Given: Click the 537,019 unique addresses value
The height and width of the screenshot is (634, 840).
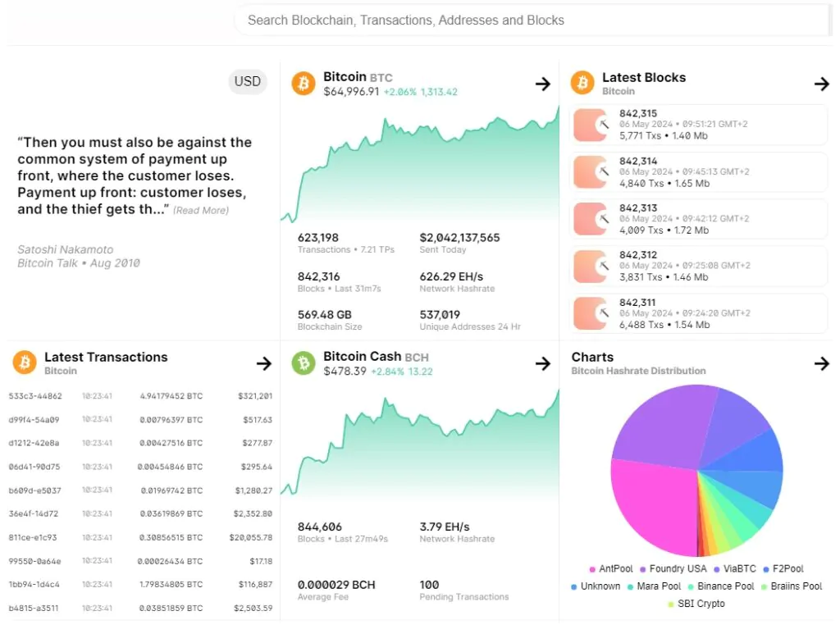Looking at the screenshot, I should tap(440, 315).
